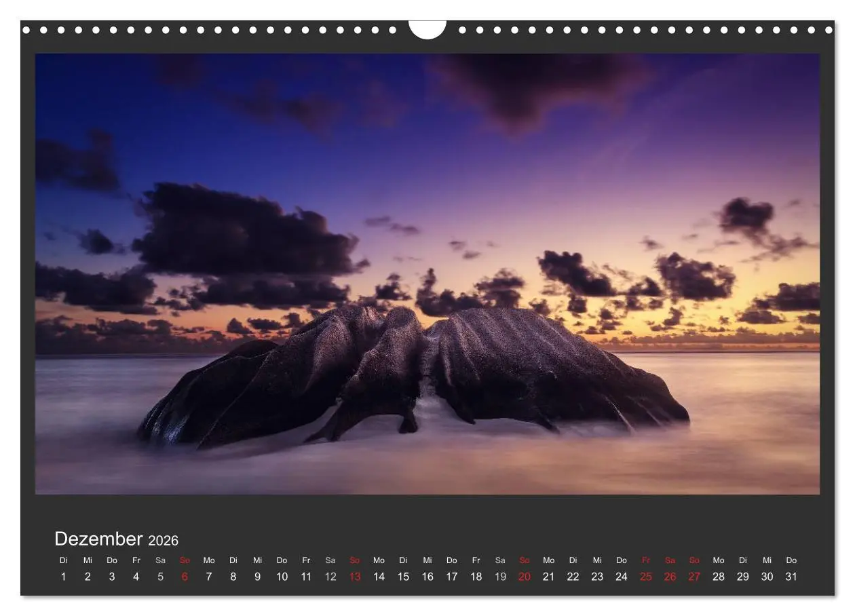Select date 4 under Fr

[136, 577]
